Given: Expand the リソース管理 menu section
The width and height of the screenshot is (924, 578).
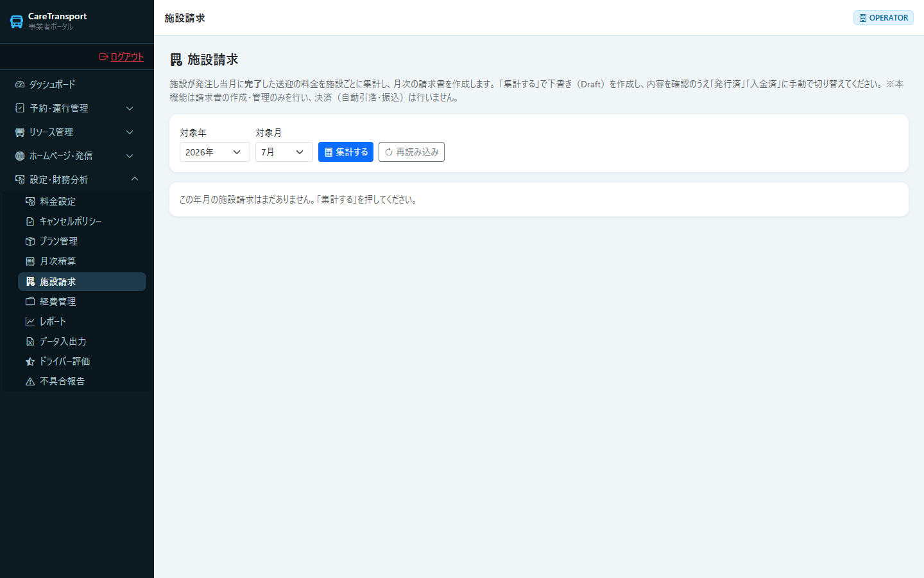Looking at the screenshot, I should [77, 132].
